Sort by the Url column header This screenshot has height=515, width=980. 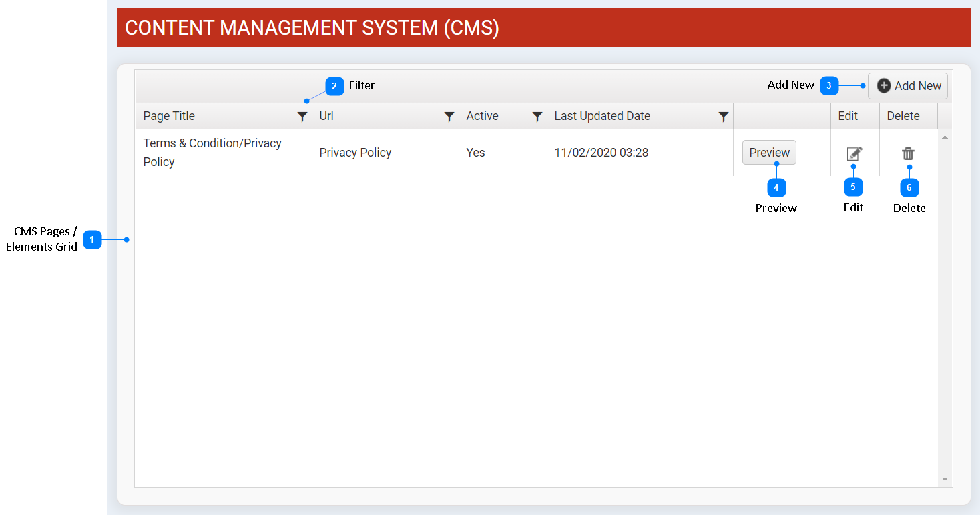pos(326,116)
